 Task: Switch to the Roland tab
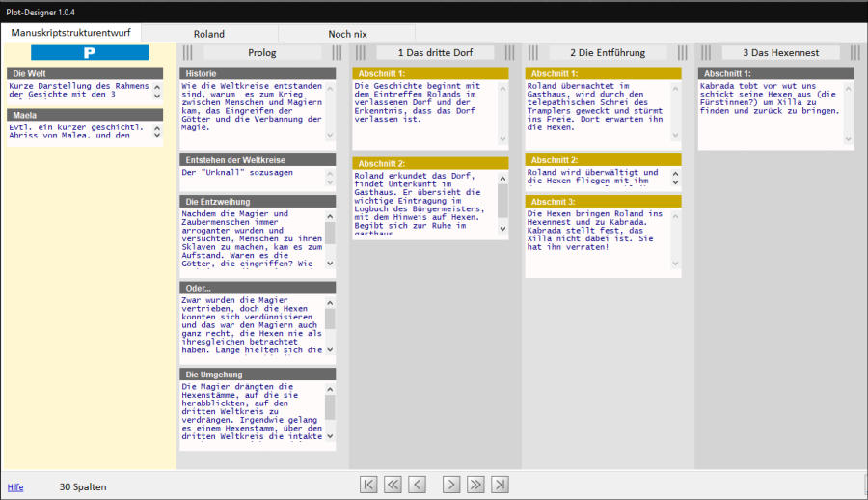[x=209, y=34]
